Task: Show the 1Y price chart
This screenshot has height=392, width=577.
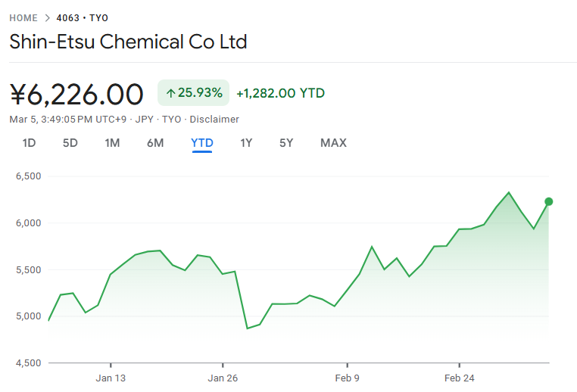Action: (x=246, y=143)
